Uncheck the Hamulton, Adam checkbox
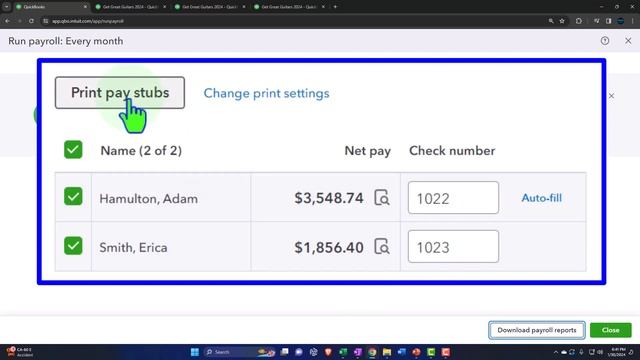640x360 pixels. coord(73,196)
